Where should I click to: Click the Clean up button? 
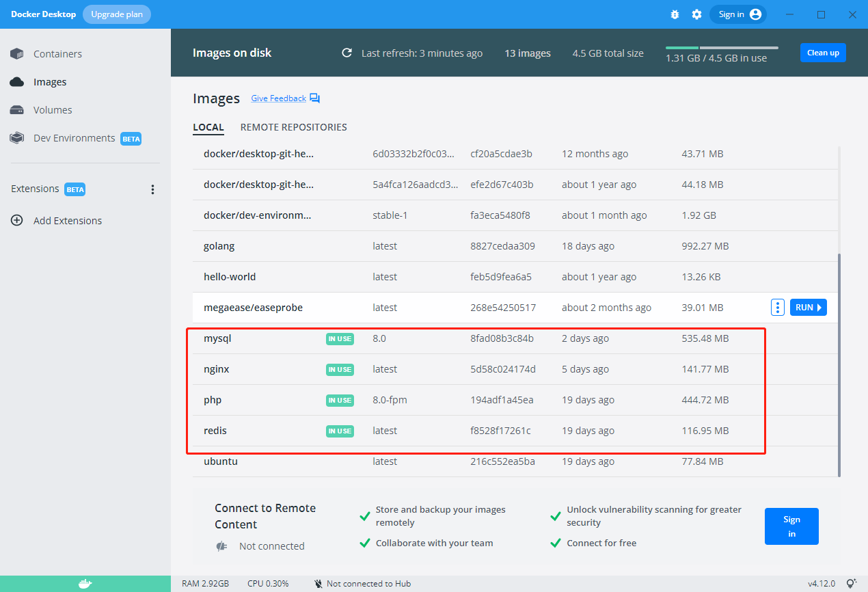click(823, 53)
